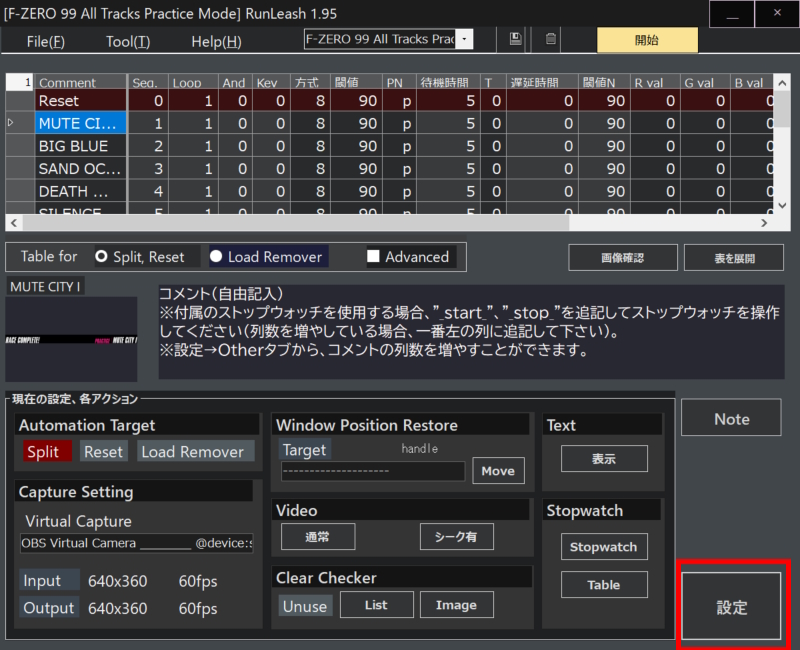The height and width of the screenshot is (650, 800).
Task: Toggle the Load Remover automation target
Action: tap(195, 452)
